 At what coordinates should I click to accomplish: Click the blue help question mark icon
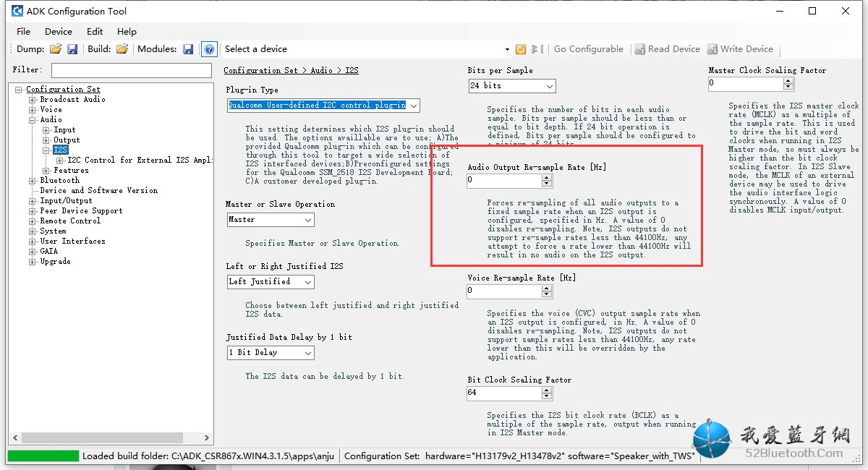pos(209,49)
